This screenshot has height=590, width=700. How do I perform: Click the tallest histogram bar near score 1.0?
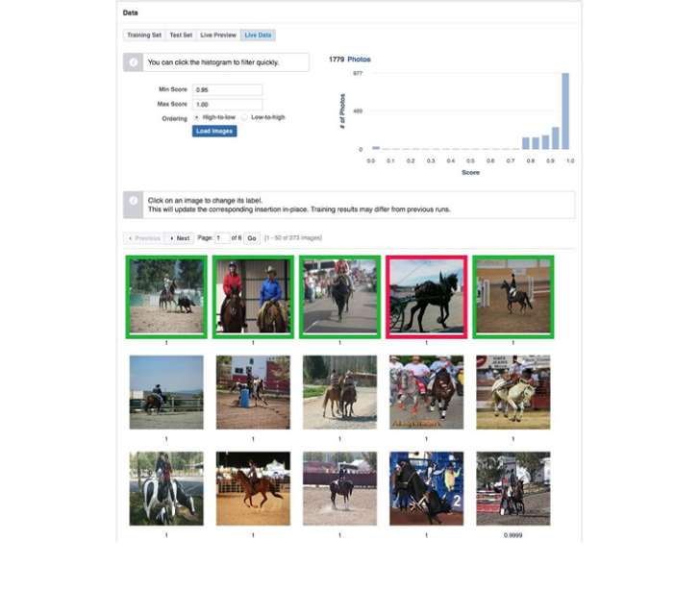[x=565, y=111]
